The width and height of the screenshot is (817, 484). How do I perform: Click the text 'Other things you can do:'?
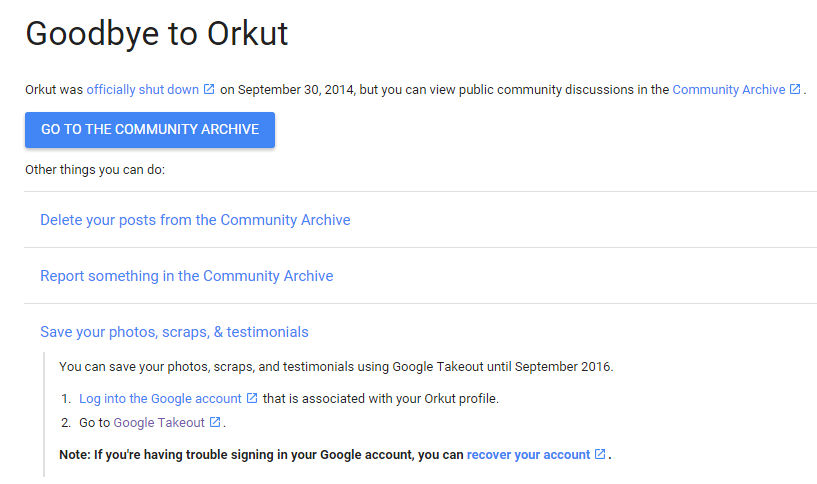95,170
